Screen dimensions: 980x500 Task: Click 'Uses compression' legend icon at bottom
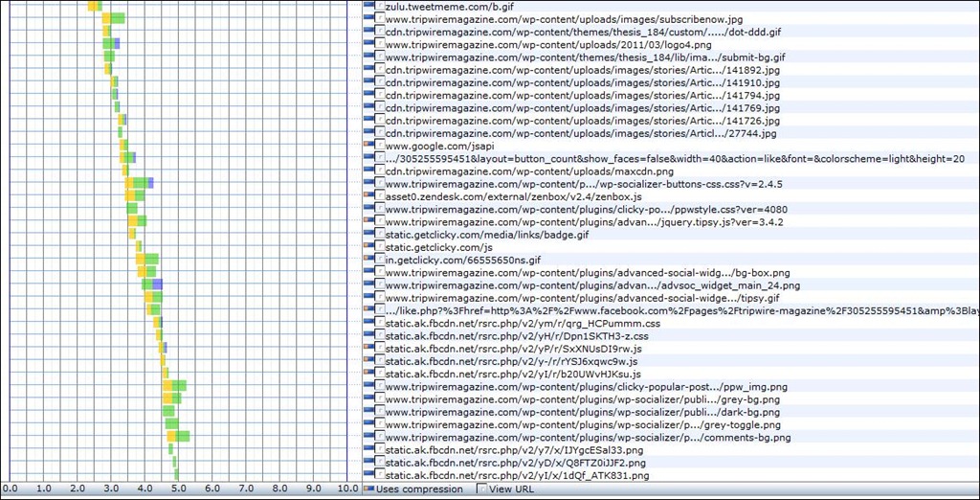click(368, 488)
